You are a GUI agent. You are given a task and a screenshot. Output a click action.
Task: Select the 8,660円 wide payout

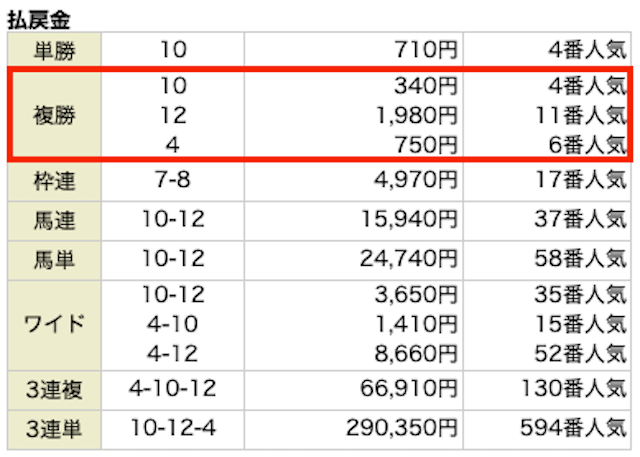[416, 353]
